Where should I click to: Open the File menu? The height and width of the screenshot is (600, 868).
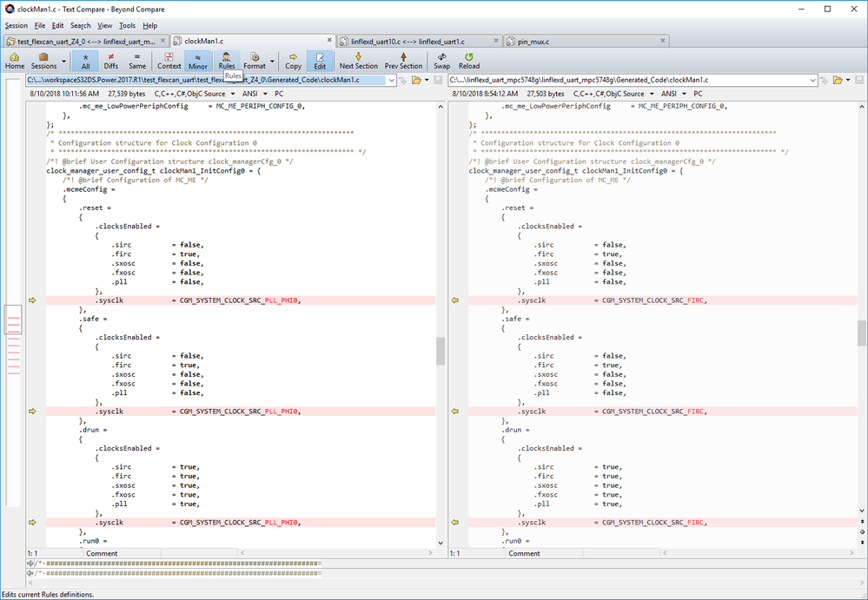click(40, 25)
